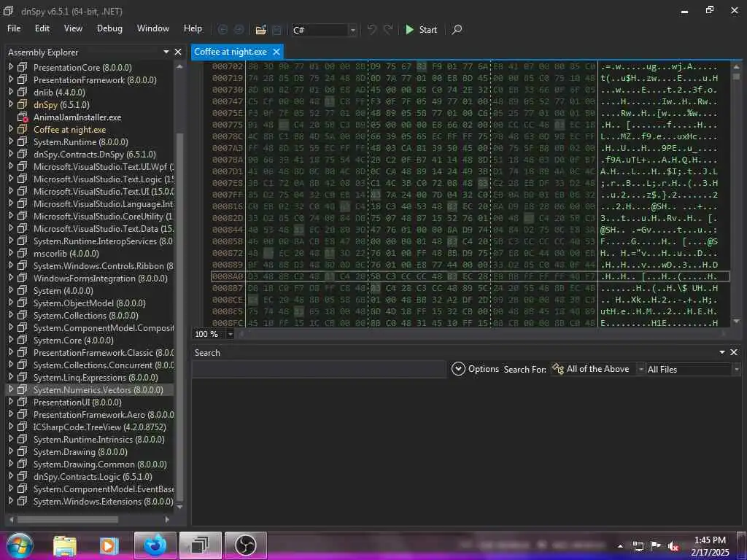Screen dimensions: 747x560
Task: Open the media player taskbar icon
Action: pyautogui.click(x=109, y=545)
